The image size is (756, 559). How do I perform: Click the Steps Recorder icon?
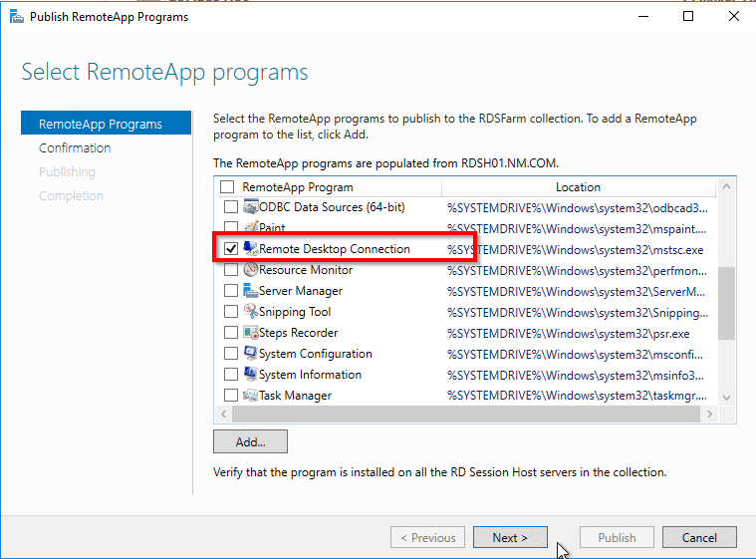[x=251, y=333]
